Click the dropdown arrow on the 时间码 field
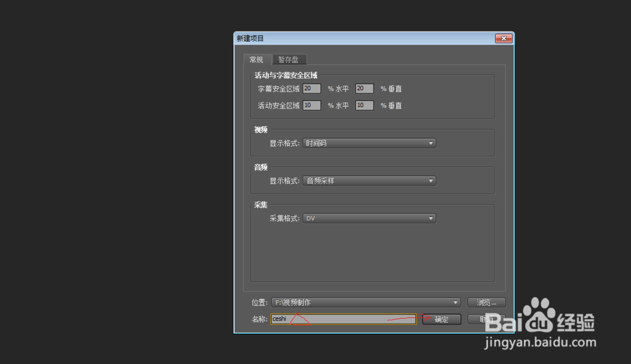The image size is (631, 364). (431, 143)
